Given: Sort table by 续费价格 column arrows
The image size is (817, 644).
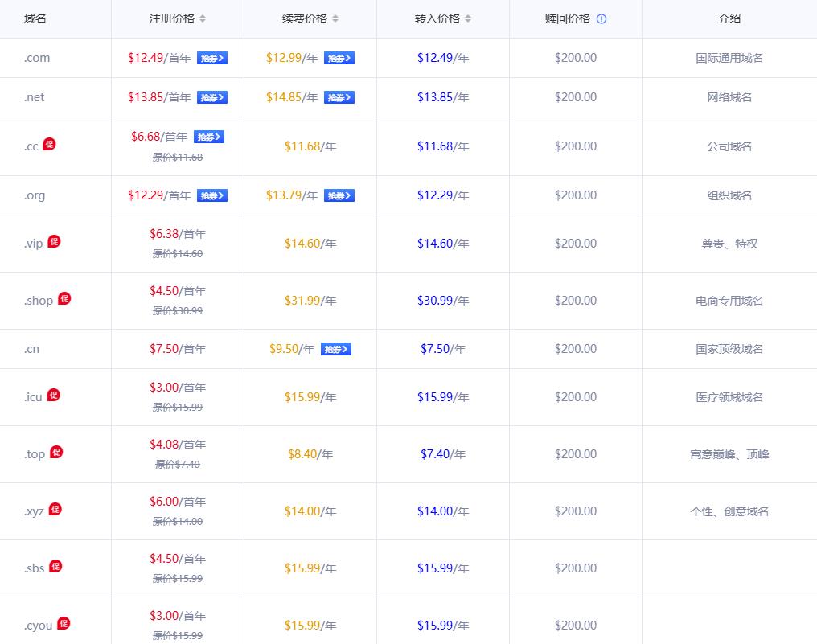Looking at the screenshot, I should pyautogui.click(x=335, y=18).
